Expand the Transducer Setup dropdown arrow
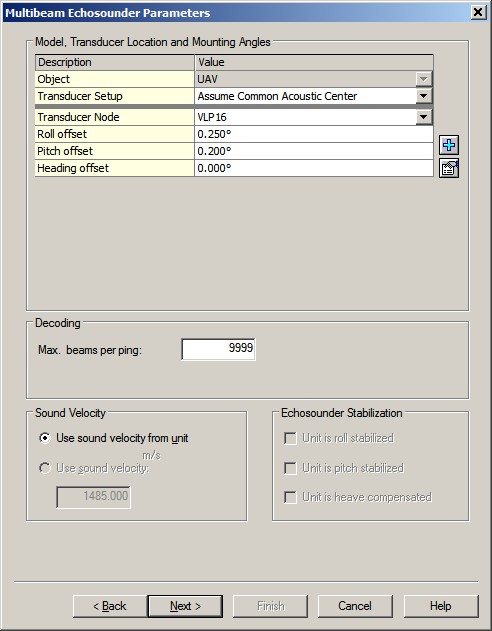This screenshot has width=492, height=631. [x=424, y=96]
